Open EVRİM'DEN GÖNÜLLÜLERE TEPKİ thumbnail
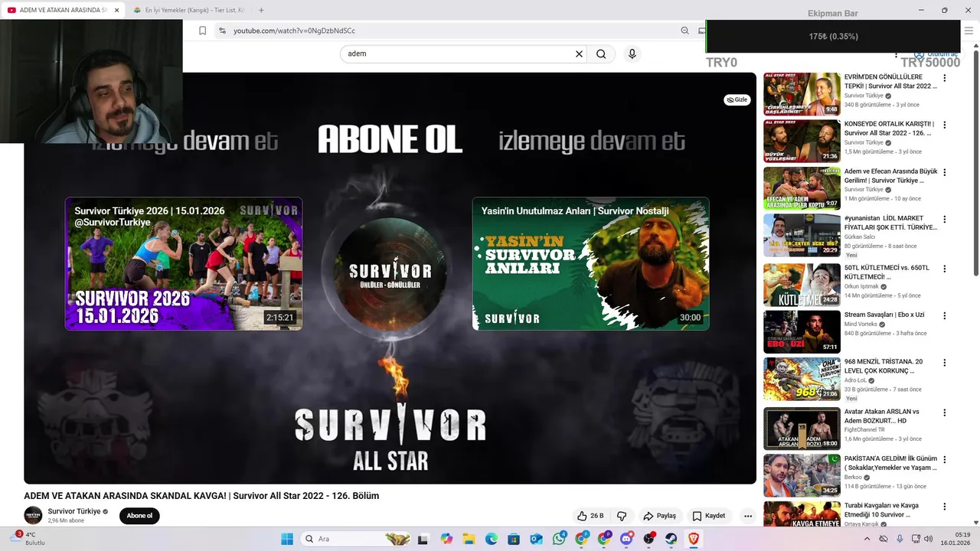Viewport: 980px width, 551px height. (802, 94)
